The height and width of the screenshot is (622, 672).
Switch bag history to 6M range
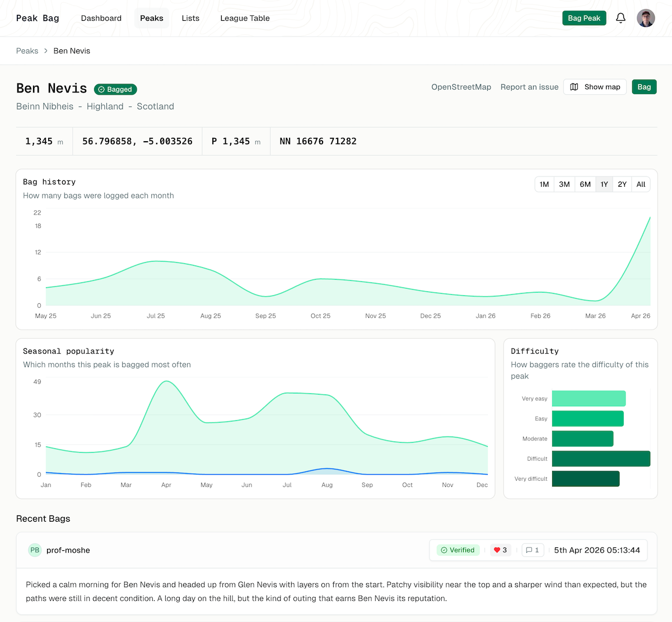click(585, 184)
